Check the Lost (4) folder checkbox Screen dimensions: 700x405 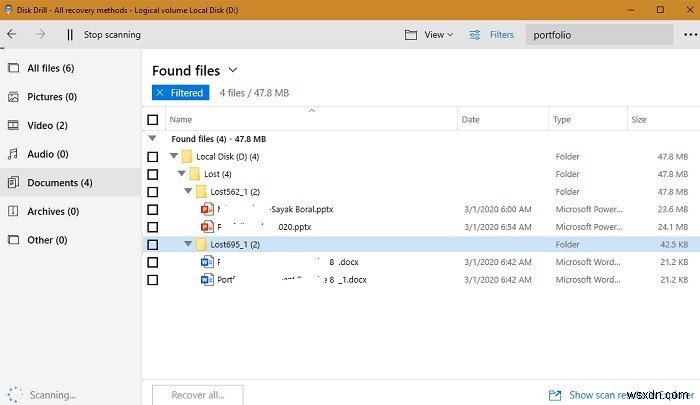[x=153, y=174]
